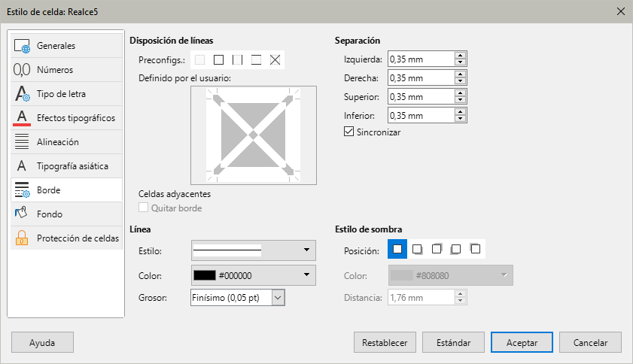Click the Fondo paint bucket icon
The width and height of the screenshot is (633, 364).
click(x=21, y=213)
